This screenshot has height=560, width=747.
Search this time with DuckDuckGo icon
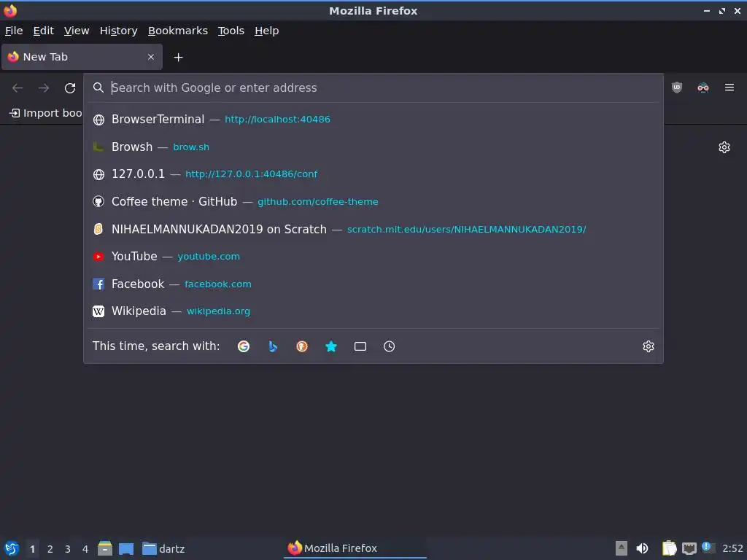click(302, 346)
